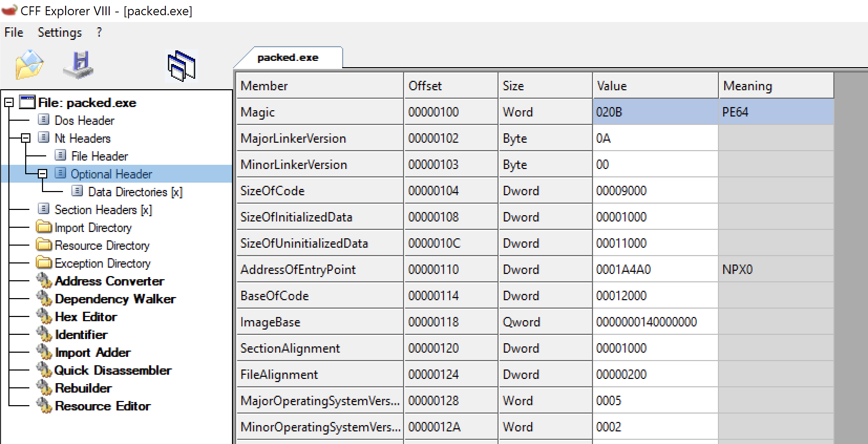
Task: Click the Save floppy disk toolbar icon
Action: (x=78, y=65)
